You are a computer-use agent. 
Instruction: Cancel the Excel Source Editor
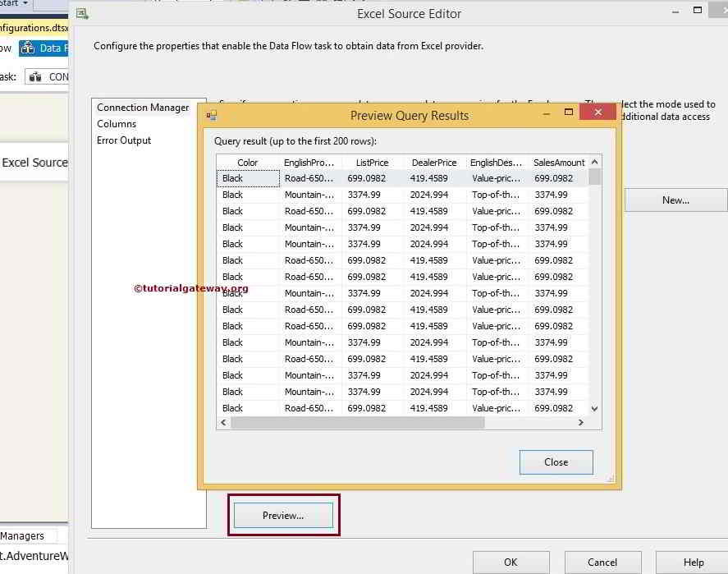(602, 562)
